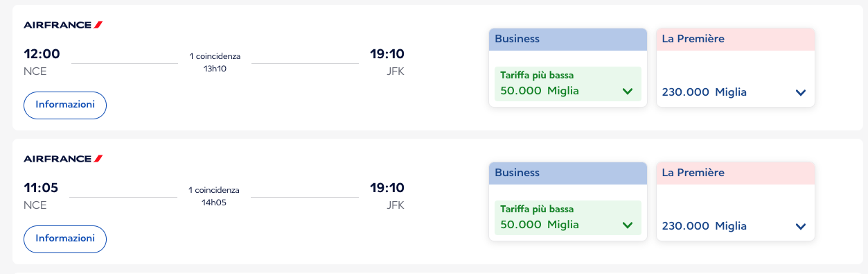Click the Air France logo on 11:05 flight
The image size is (868, 274).
[63, 159]
